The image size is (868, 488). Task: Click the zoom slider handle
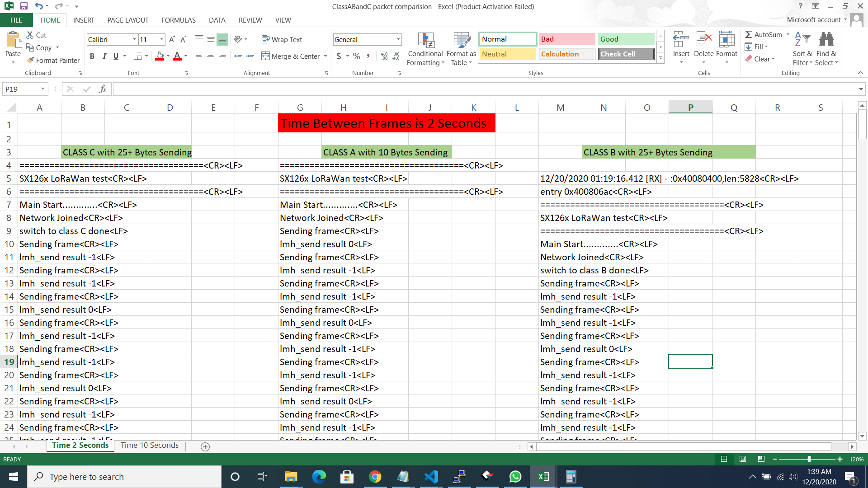[809, 459]
